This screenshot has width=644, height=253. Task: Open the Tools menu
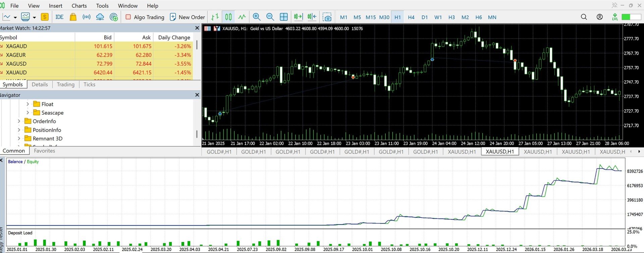click(x=102, y=6)
